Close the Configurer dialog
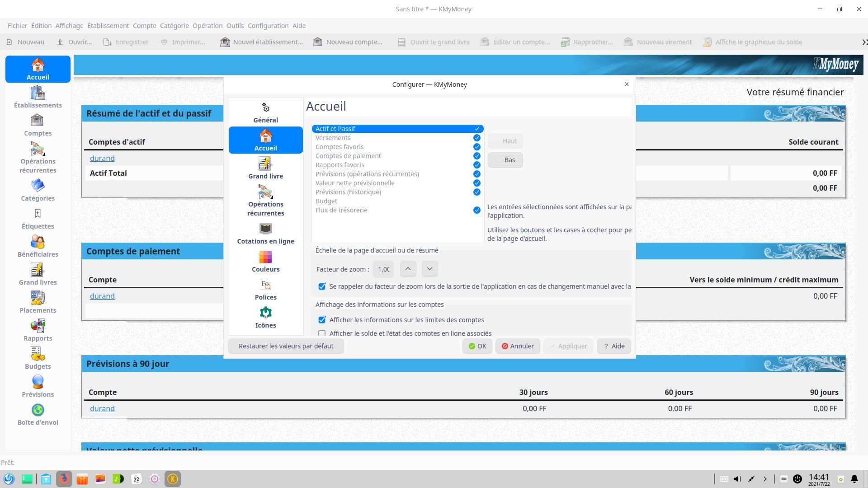This screenshot has width=868, height=488. (x=627, y=84)
